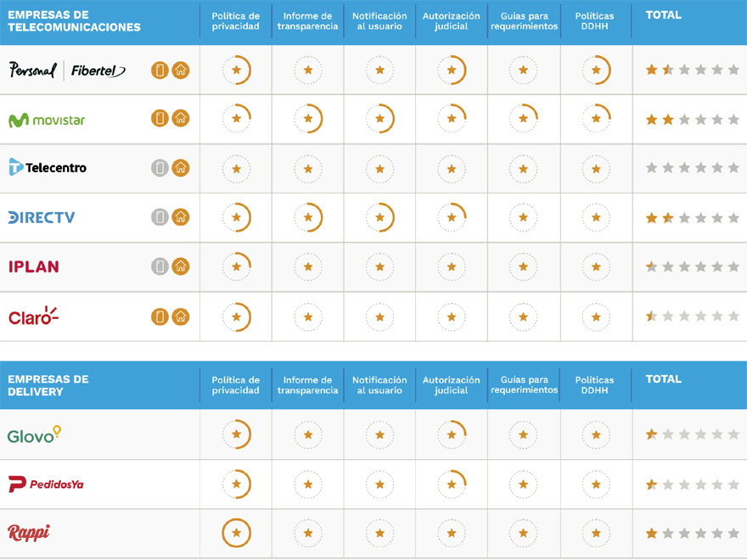Click Rappi's Política de privacidad star circle

tap(236, 533)
